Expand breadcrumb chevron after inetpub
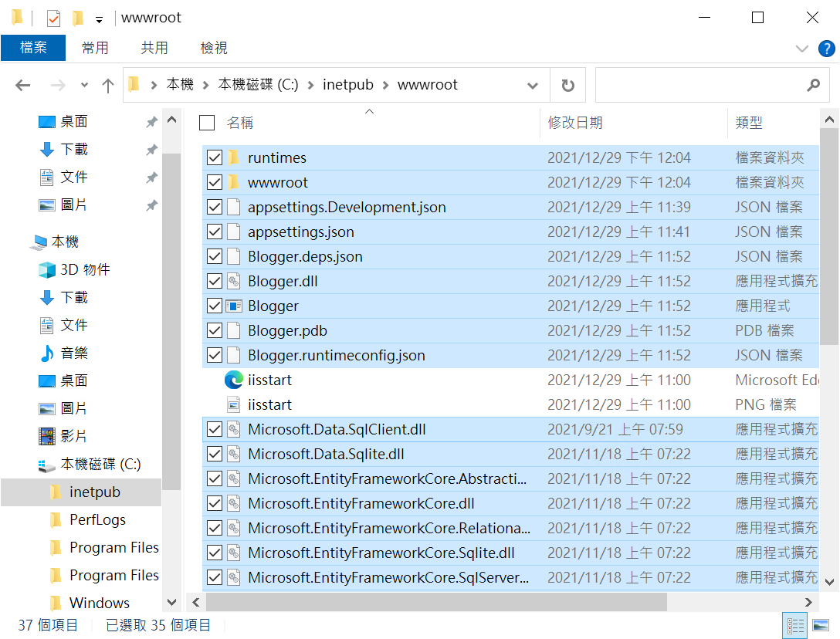840x639 pixels. [x=385, y=85]
